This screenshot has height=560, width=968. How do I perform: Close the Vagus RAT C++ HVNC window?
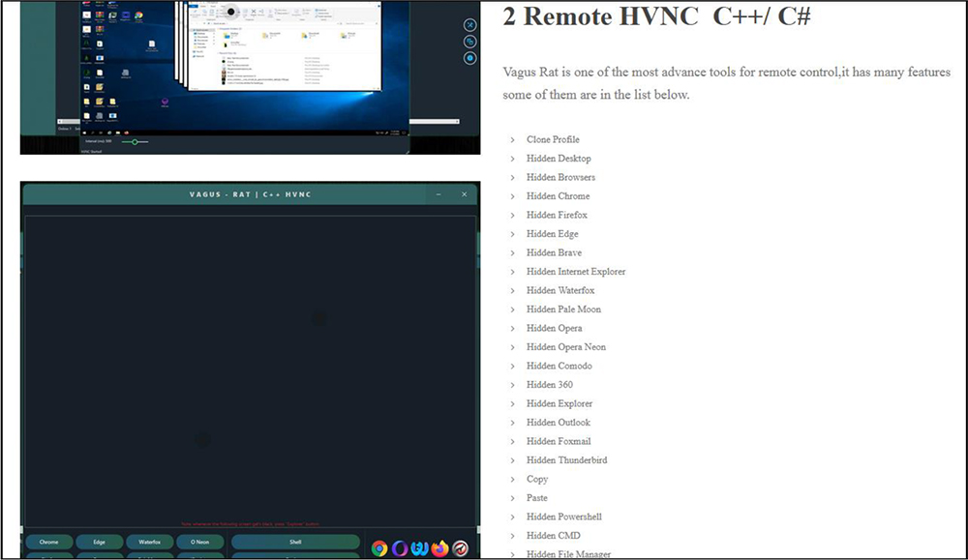[465, 194]
